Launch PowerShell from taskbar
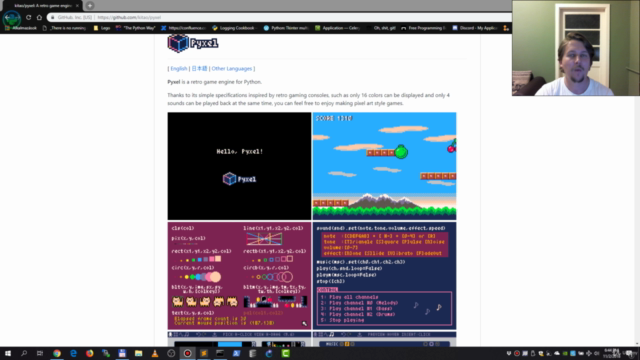640x360 pixels. [236, 353]
